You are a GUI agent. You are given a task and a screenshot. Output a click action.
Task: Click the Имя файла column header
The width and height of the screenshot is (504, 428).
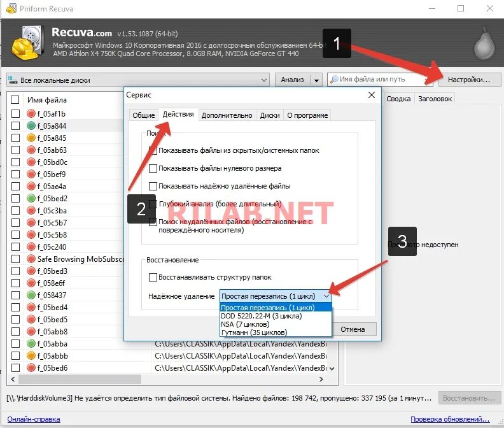(47, 100)
